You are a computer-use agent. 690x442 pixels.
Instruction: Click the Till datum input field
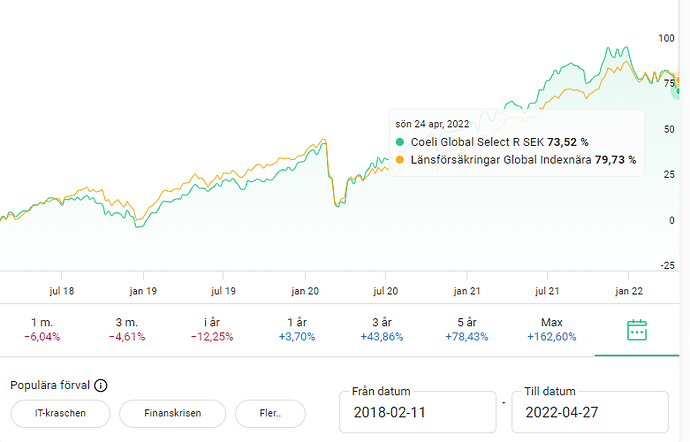coord(589,412)
